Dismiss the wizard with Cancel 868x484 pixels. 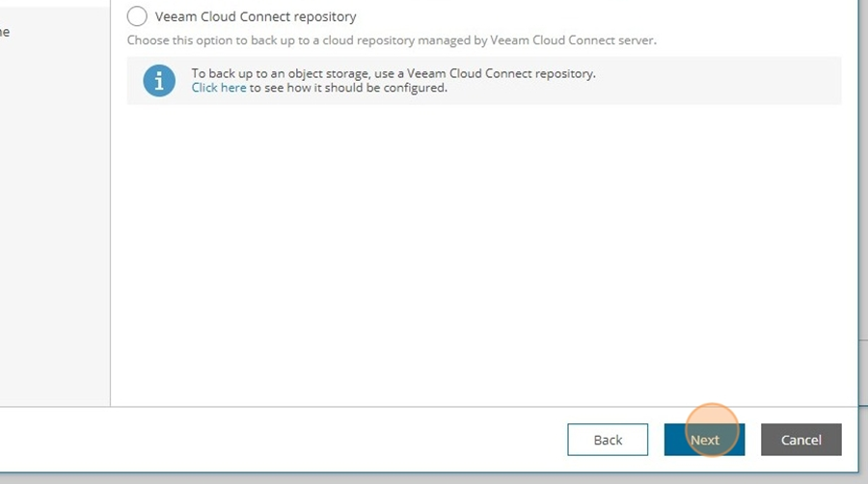pyautogui.click(x=801, y=440)
